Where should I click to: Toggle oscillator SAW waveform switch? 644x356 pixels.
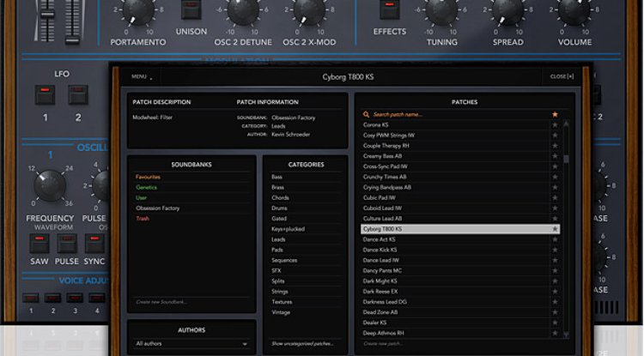coord(39,244)
